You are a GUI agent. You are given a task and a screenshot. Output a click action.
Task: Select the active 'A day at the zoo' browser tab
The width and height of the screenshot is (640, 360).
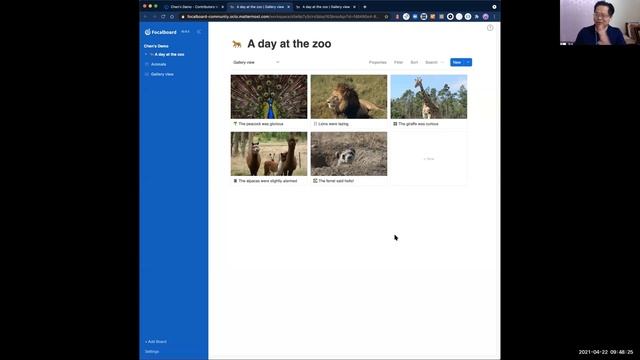coord(260,7)
